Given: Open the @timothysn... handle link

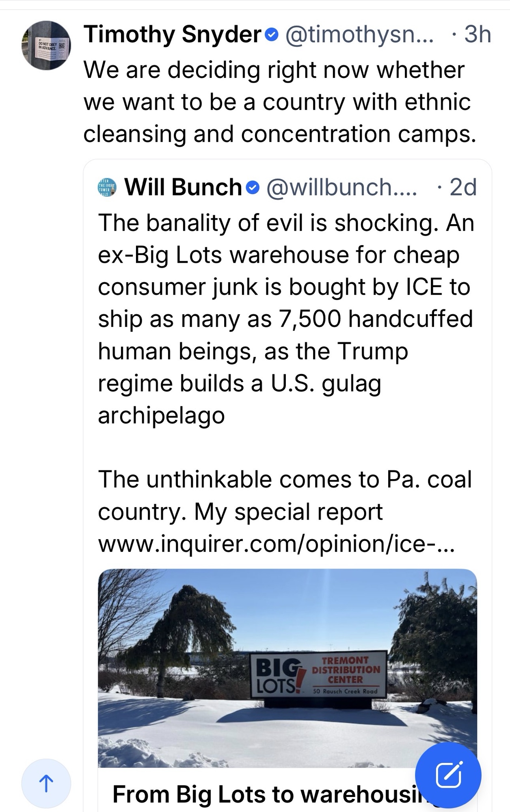Looking at the screenshot, I should click(359, 35).
